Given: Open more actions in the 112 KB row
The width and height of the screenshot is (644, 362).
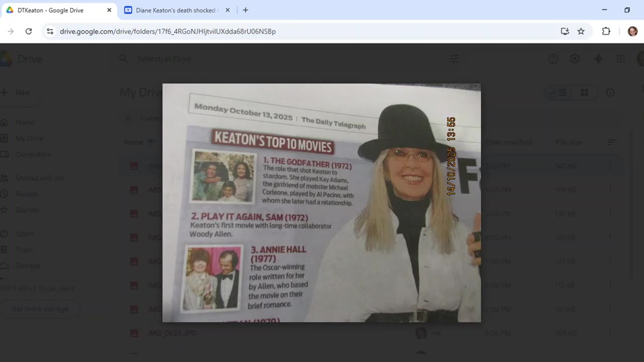Looking at the screenshot, I should click(x=610, y=286).
